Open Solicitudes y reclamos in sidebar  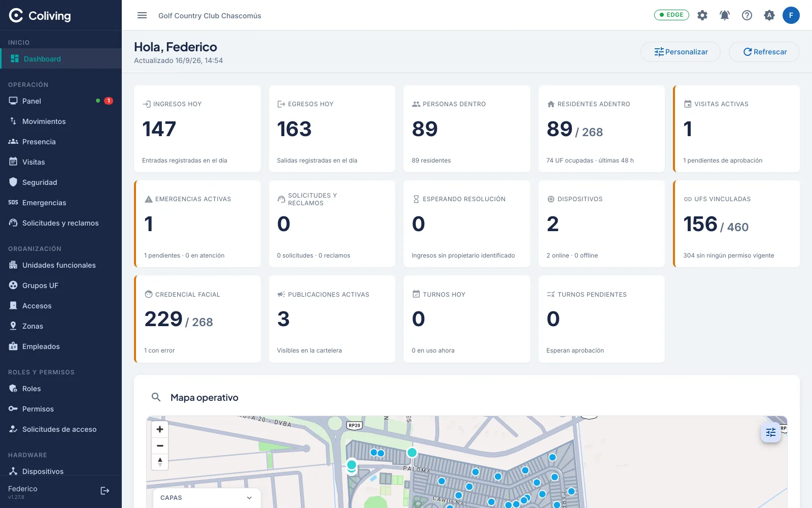[x=61, y=223]
